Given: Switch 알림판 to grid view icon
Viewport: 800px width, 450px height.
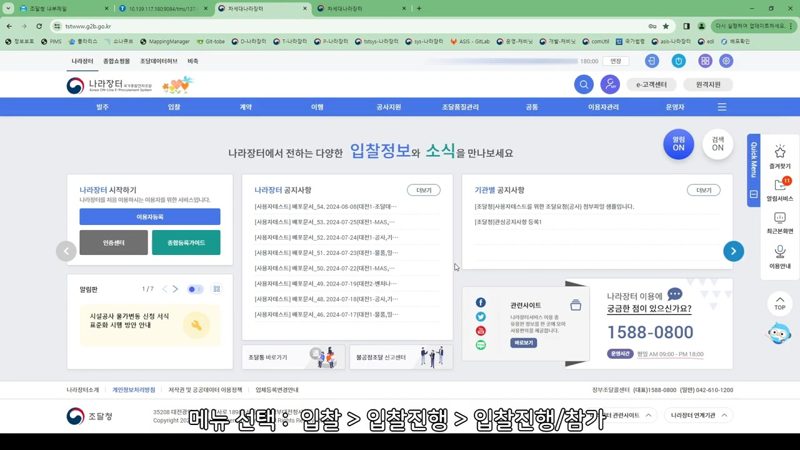Looking at the screenshot, I should point(217,289).
